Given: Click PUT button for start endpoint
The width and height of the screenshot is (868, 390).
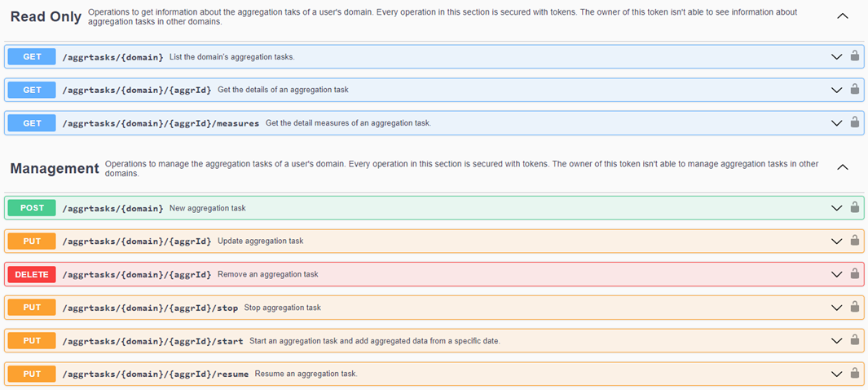Looking at the screenshot, I should click(x=32, y=340).
